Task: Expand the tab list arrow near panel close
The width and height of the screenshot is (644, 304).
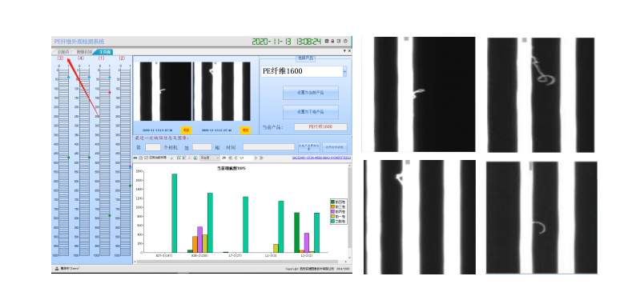Action: (x=344, y=51)
